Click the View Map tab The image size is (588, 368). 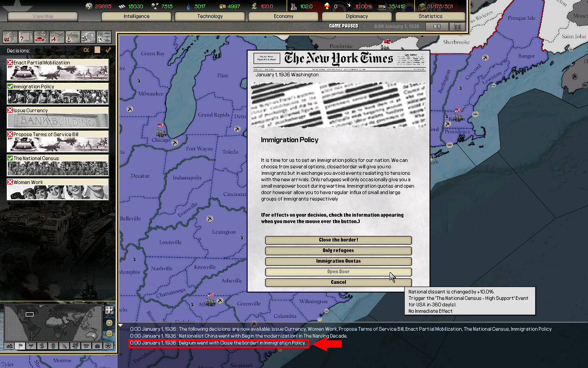(43, 16)
